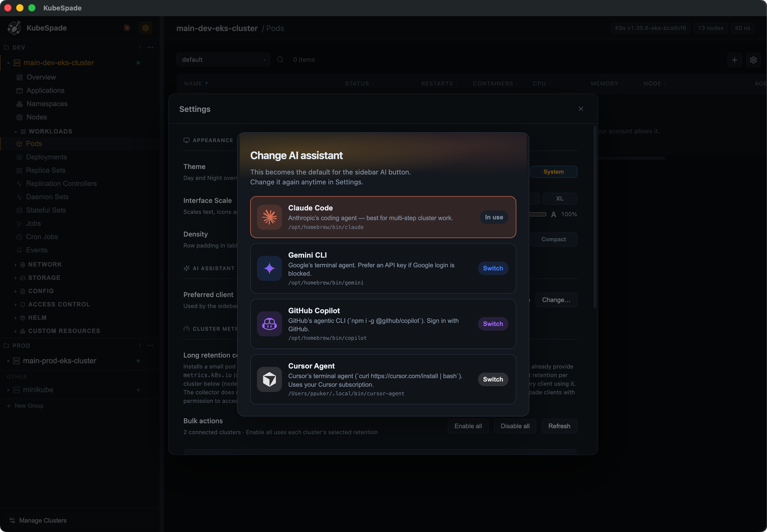Screen dimensions: 767x532
Task: Click the plus icon in pods toolbar
Action: [x=734, y=60]
